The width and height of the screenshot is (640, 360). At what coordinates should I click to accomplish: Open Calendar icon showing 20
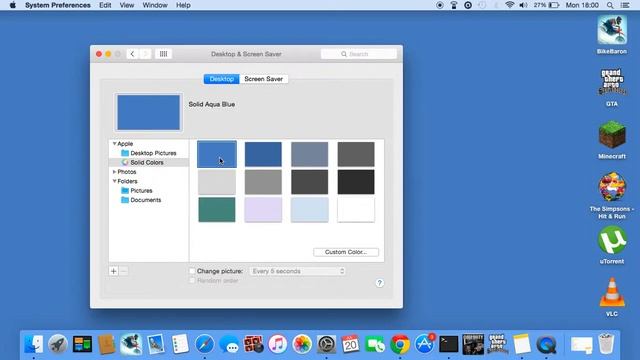(351, 344)
